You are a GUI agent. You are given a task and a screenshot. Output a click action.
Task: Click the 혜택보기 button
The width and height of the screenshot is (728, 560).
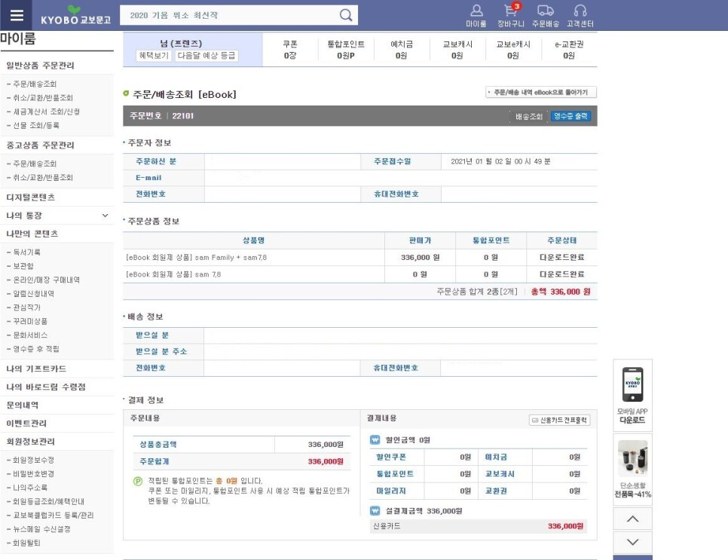tap(154, 56)
